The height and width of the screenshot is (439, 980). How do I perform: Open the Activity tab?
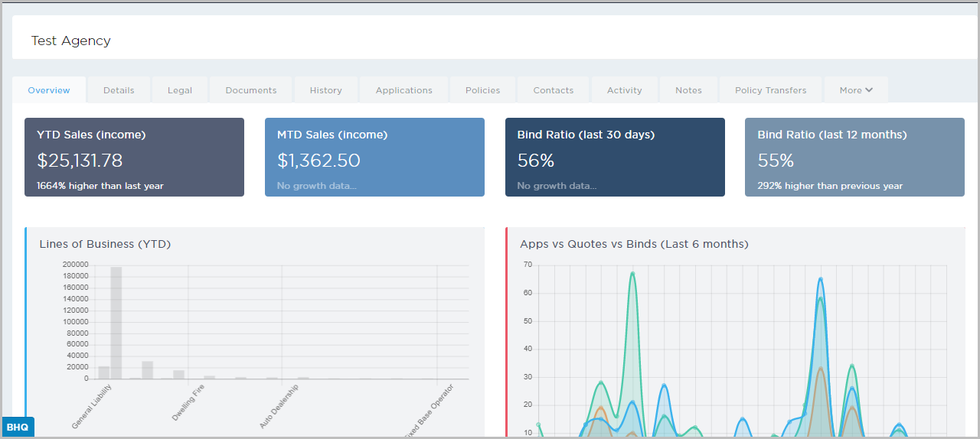point(624,90)
